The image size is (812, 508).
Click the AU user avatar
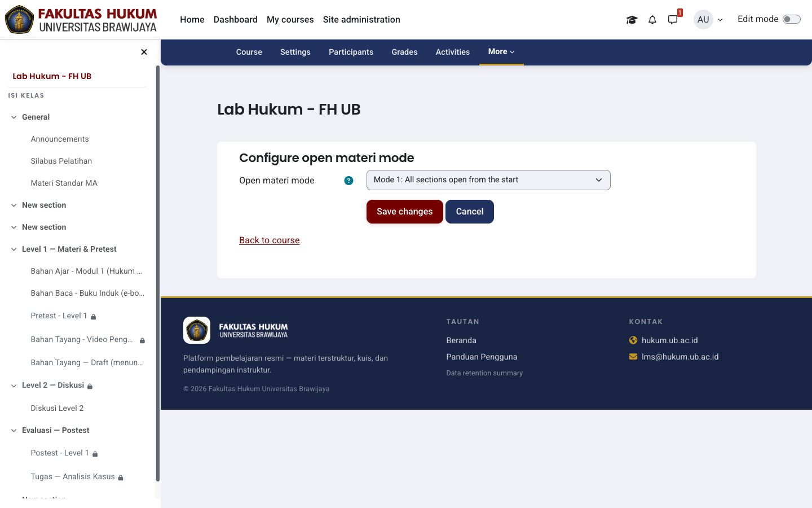pos(703,19)
